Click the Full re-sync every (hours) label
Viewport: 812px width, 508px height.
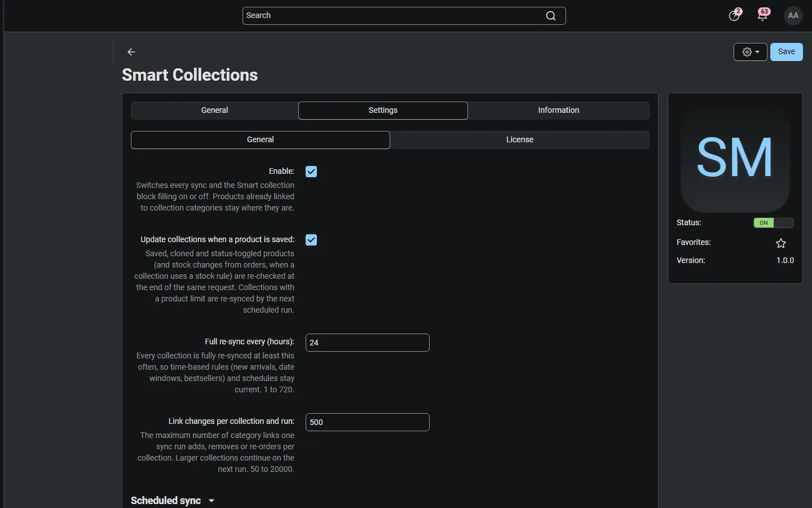pos(250,341)
